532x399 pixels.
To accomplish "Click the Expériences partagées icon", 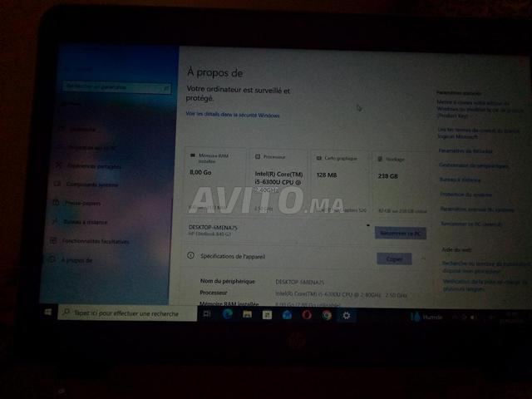I will pyautogui.click(x=59, y=165).
